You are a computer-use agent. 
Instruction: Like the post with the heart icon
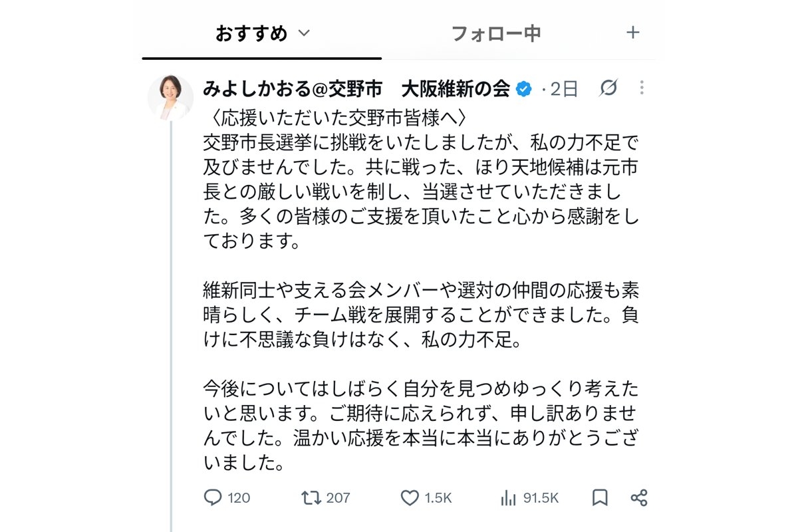click(410, 497)
